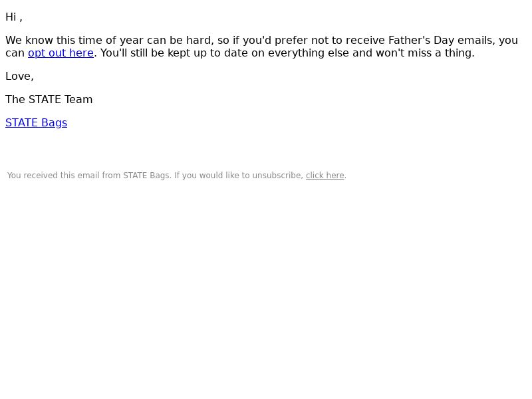Click the "Hi ," greeting line
This screenshot has height=399, width=532.
14,17
